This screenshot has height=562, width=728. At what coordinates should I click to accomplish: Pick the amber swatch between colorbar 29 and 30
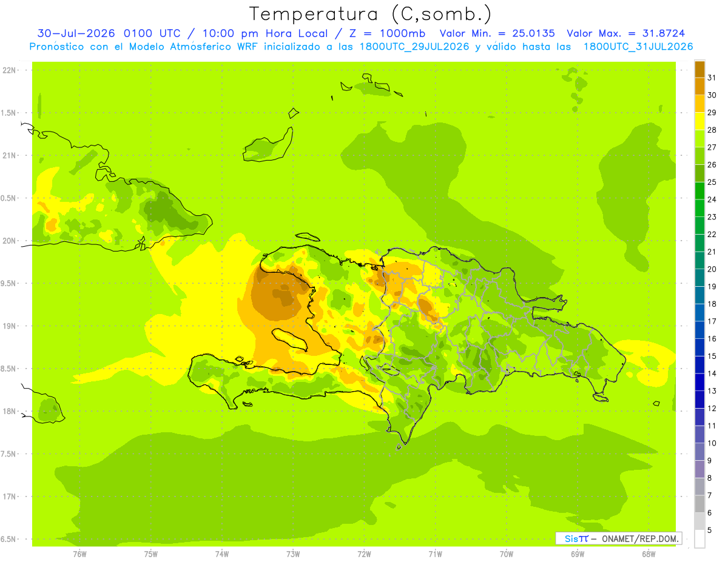coord(699,104)
